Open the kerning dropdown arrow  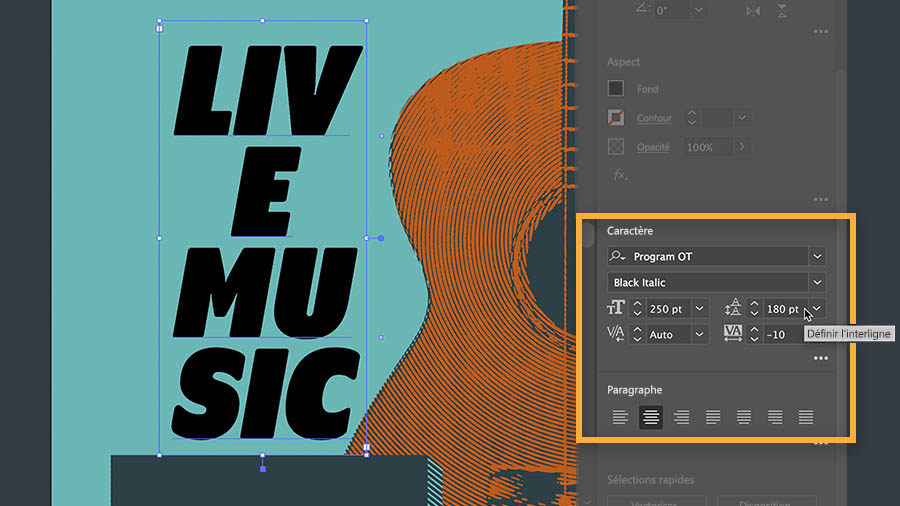(x=700, y=334)
